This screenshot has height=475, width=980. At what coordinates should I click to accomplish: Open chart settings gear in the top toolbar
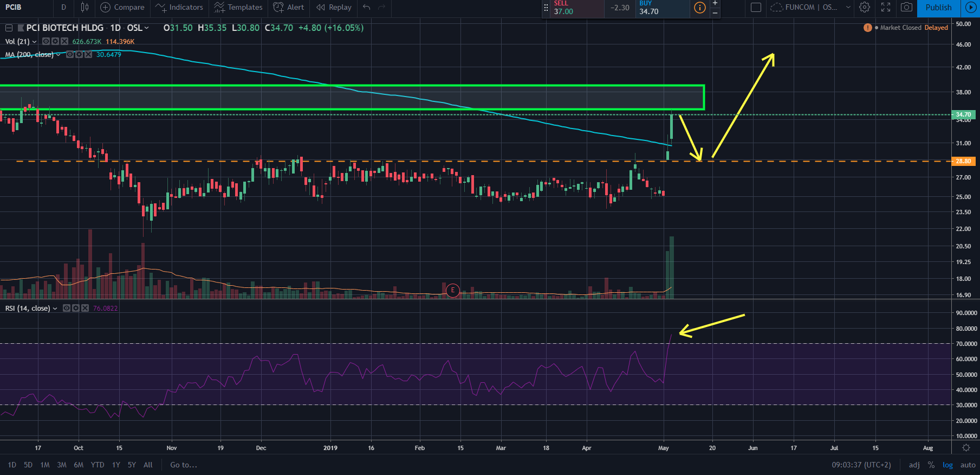[865, 7]
